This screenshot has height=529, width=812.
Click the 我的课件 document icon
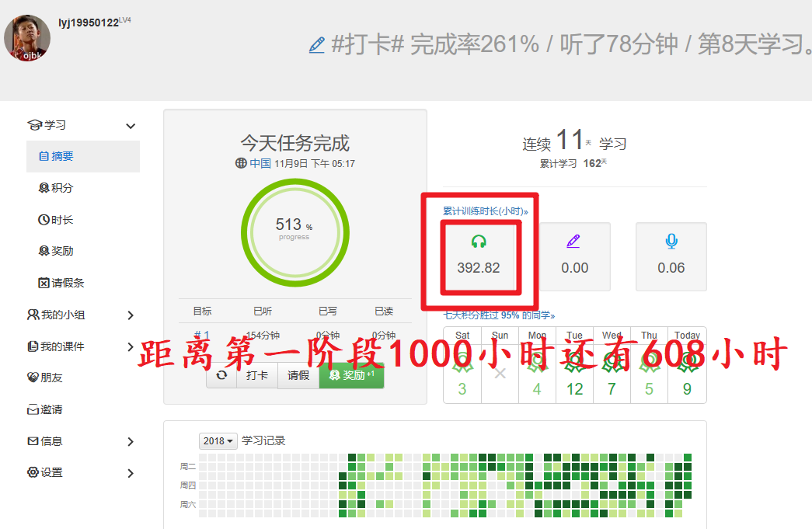[x=33, y=346]
